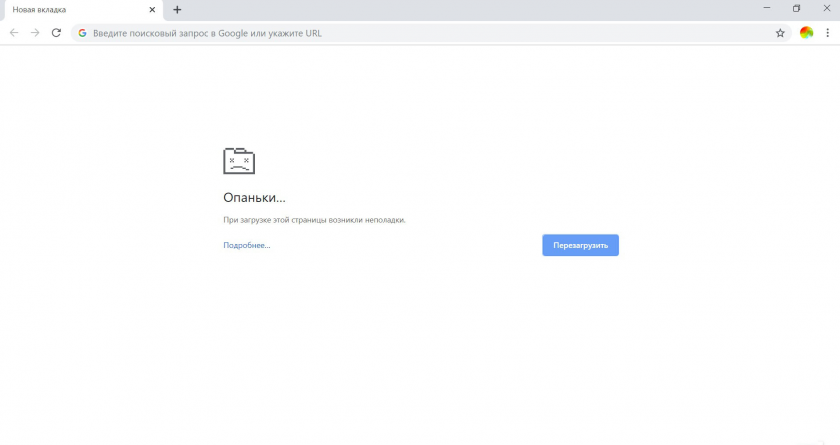Viewport: 840px width, 445px height.
Task: Reload the page using the toolbar refresh icon
Action: pos(56,33)
